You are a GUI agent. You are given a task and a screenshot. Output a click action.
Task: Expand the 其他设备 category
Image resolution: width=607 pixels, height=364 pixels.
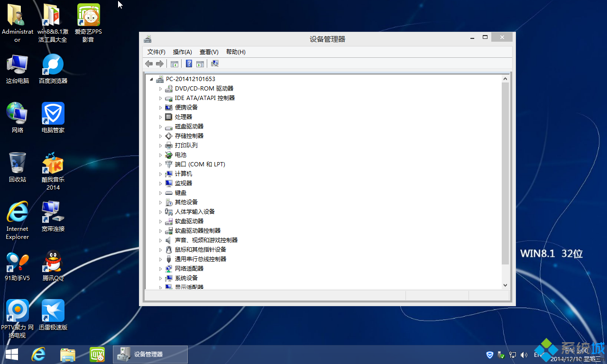point(161,202)
